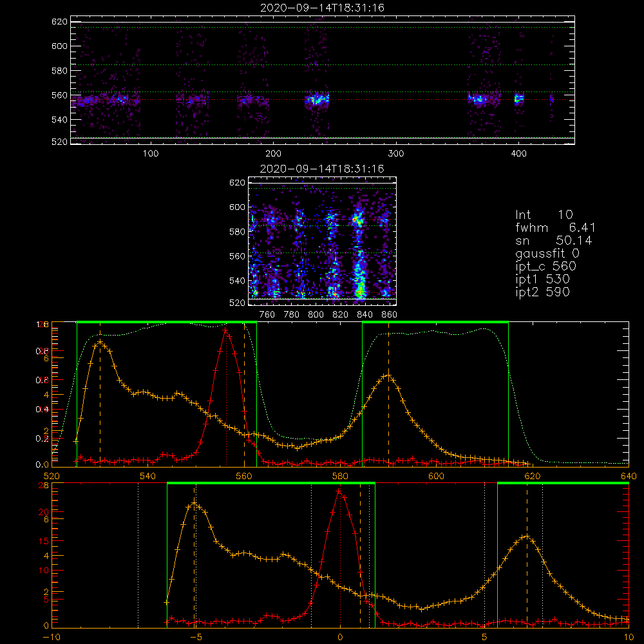Select the 'Int 10' parameter text
Screen dimensions: 644x644
(x=544, y=214)
